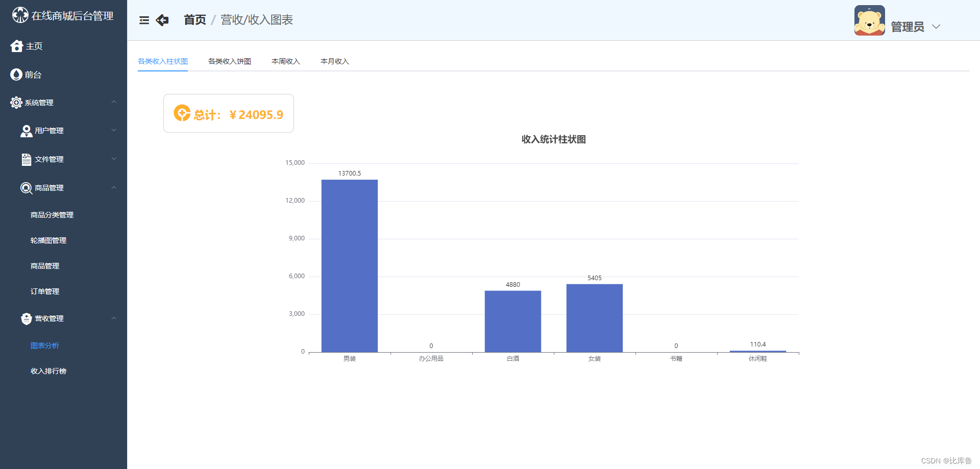This screenshot has width=980, height=469.
Task: Click the back arrow icon in the header
Action: tap(162, 20)
